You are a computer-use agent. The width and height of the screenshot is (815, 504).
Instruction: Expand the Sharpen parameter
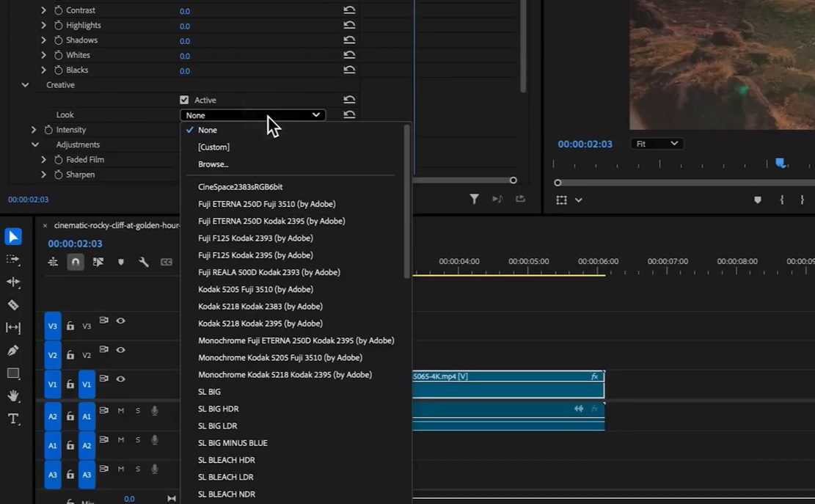43,175
